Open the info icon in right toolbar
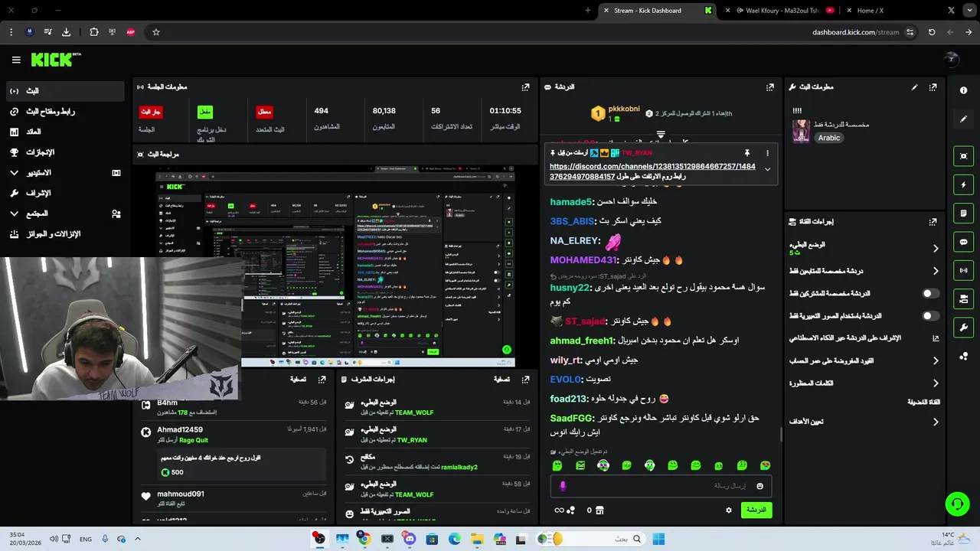 click(x=963, y=90)
